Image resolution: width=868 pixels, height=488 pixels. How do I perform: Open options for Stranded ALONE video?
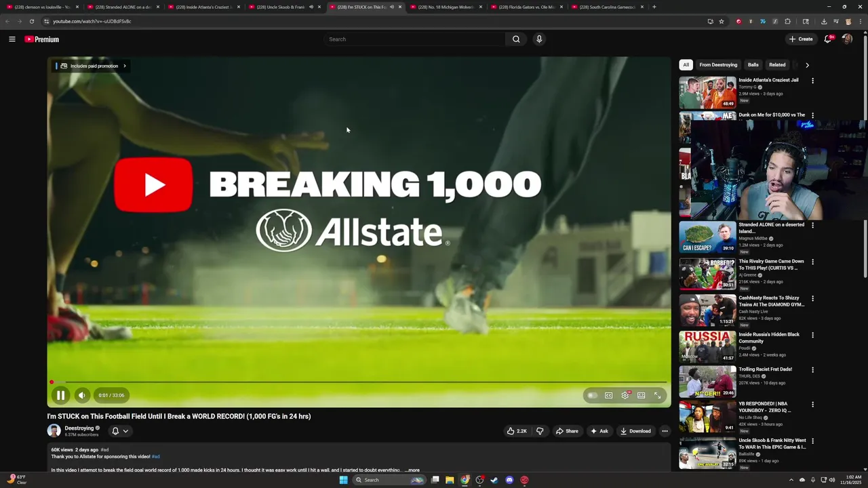812,225
